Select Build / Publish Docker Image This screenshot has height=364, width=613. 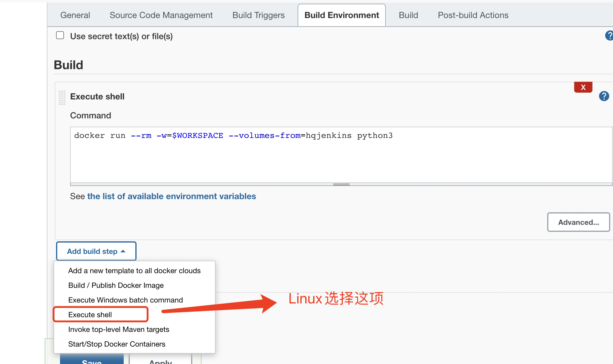[x=116, y=285]
